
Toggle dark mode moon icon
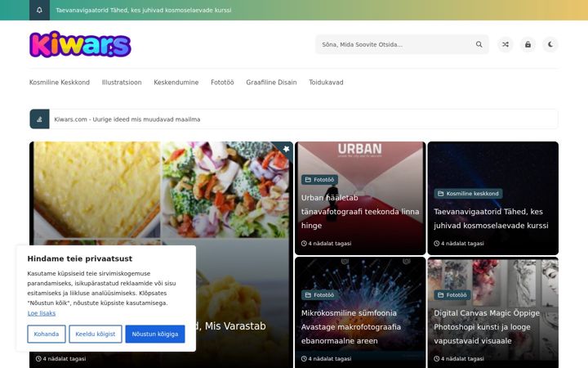[x=550, y=44]
